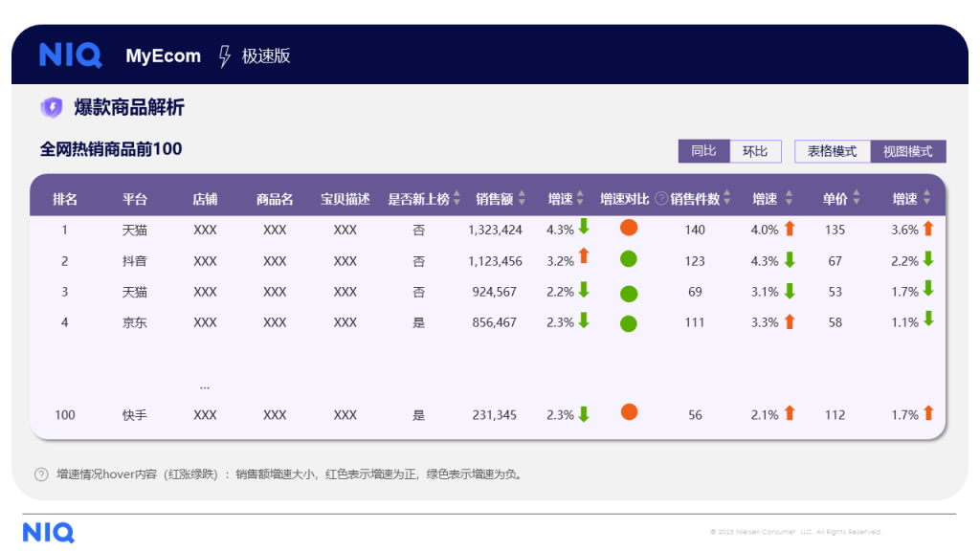Click sales count 111 in row 4
The image size is (980, 551).
[695, 322]
